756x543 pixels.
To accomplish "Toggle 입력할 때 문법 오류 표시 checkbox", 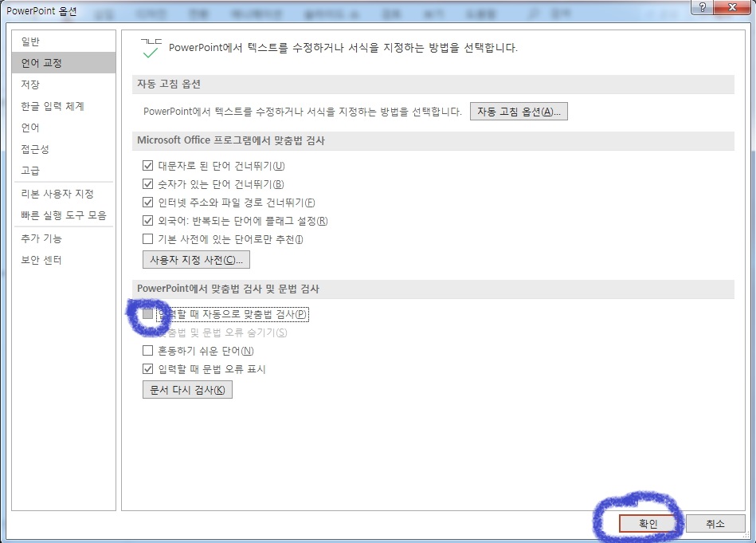I will [x=148, y=368].
